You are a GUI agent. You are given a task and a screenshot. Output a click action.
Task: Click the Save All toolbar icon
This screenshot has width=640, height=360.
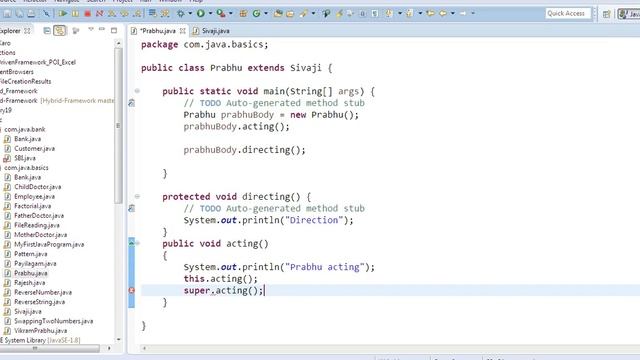point(19,14)
